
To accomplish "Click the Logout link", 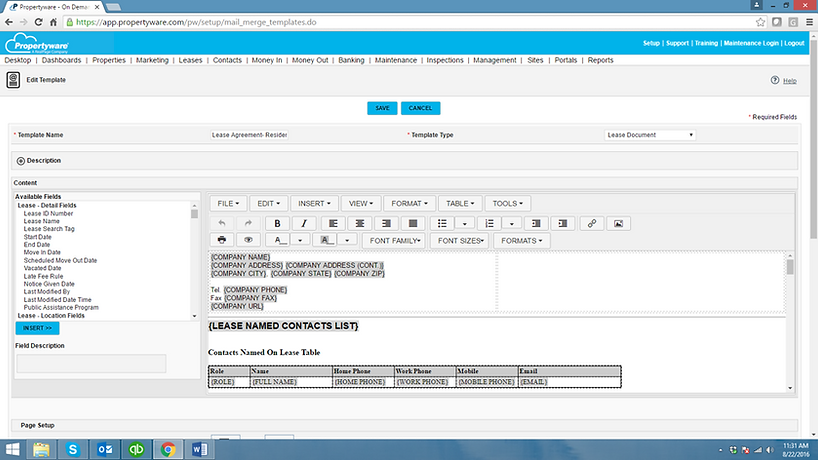I will (x=794, y=43).
